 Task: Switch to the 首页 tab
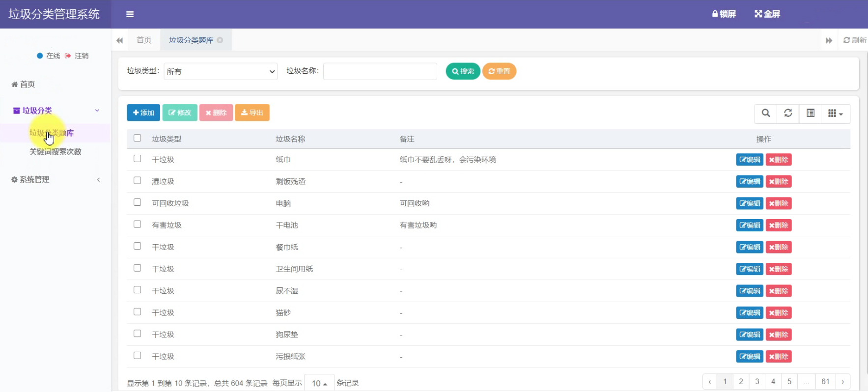tap(144, 40)
